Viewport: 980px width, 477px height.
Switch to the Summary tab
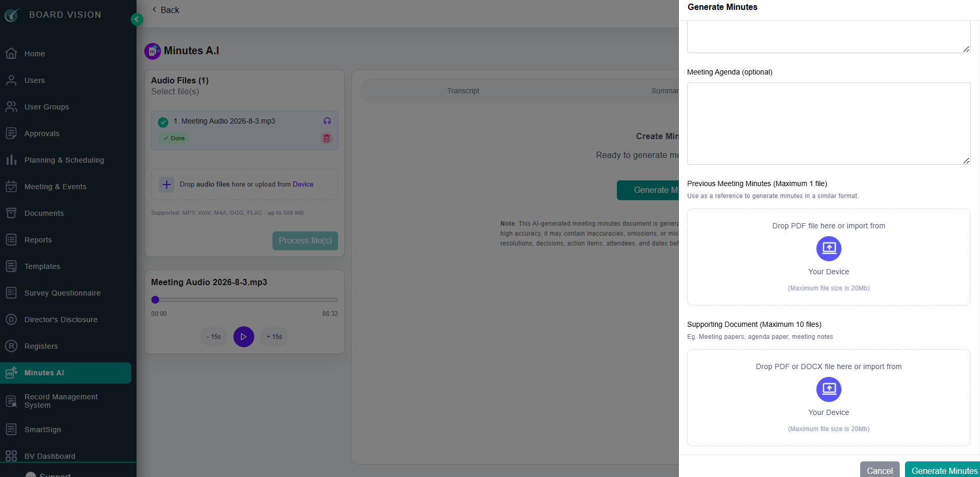pos(665,91)
